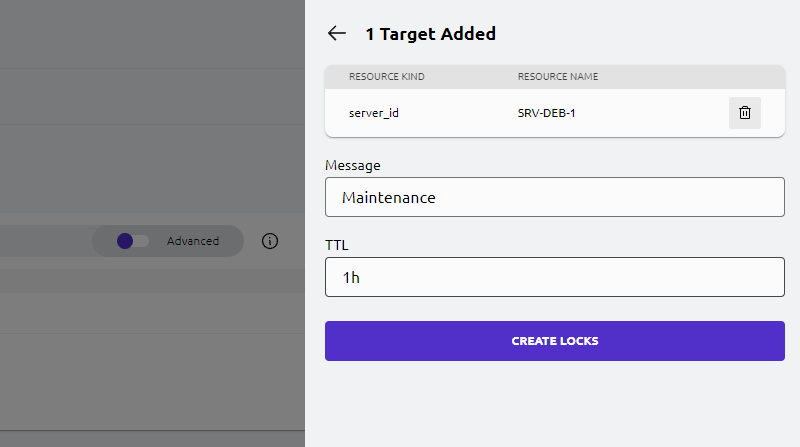The width and height of the screenshot is (800, 447).
Task: Toggle the Advanced switch
Action: (132, 241)
